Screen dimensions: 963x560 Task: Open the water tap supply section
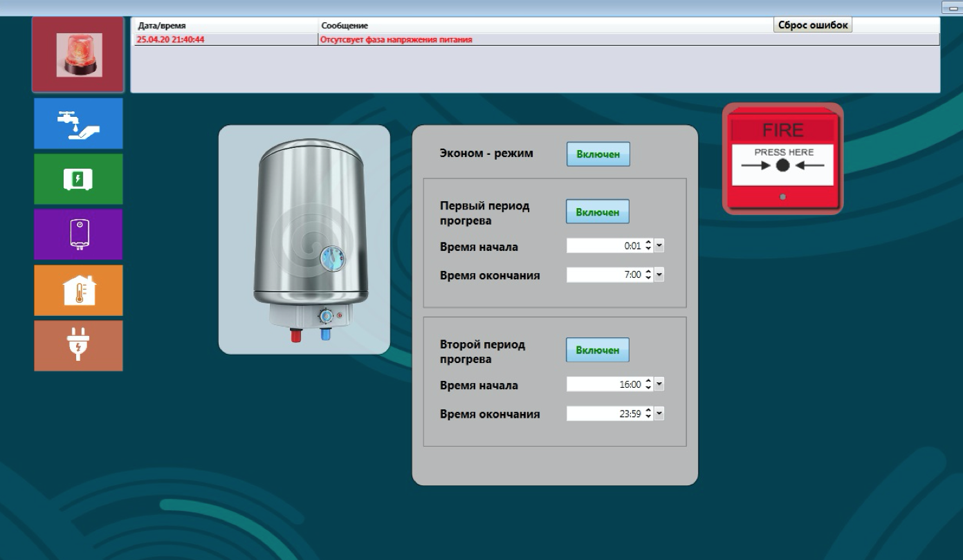pyautogui.click(x=78, y=123)
